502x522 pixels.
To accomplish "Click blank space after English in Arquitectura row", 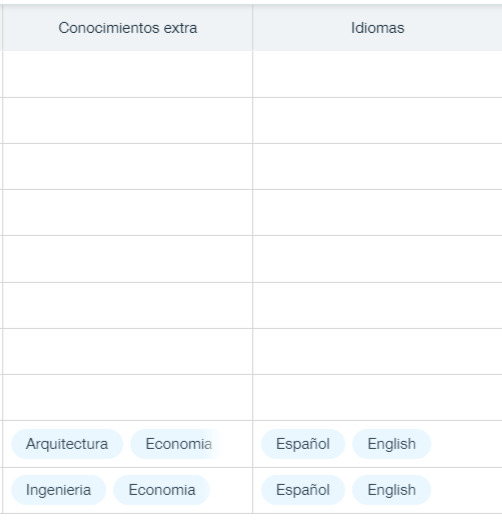I will coord(467,444).
